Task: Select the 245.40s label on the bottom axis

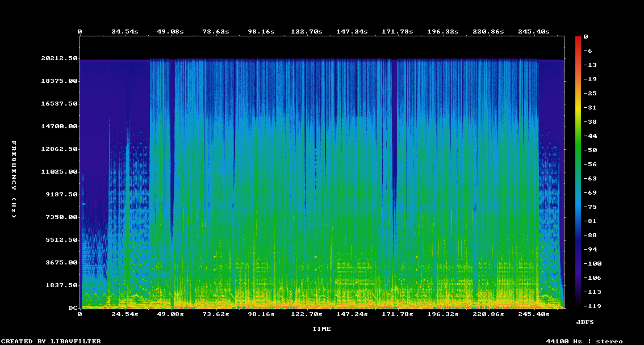Action: coord(533,314)
